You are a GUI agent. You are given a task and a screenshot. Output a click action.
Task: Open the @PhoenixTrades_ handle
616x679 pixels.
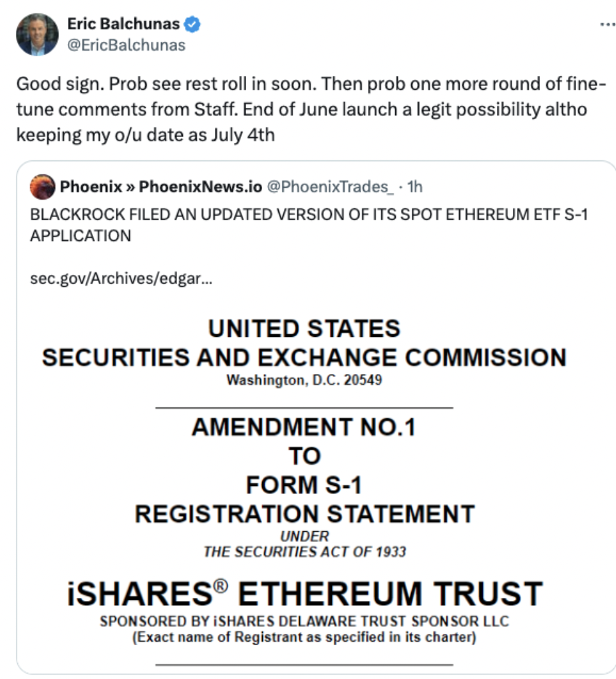click(x=331, y=186)
